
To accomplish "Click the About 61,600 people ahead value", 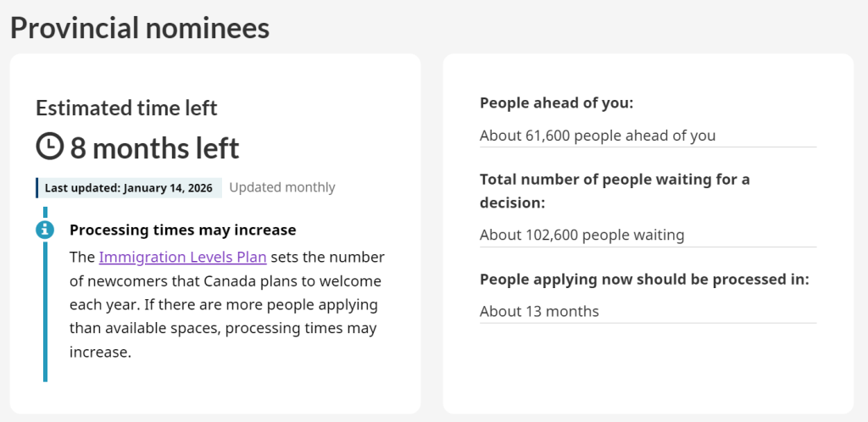I will (598, 135).
